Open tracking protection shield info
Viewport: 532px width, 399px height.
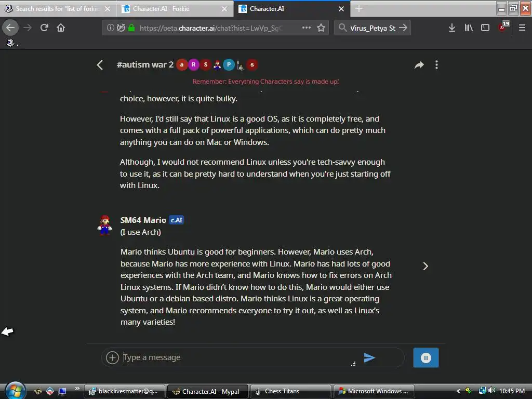(121, 28)
